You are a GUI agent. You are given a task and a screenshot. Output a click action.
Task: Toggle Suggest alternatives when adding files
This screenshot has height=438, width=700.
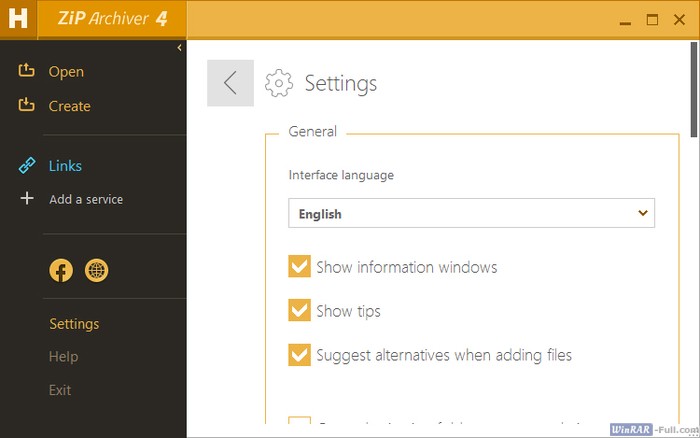click(x=299, y=355)
